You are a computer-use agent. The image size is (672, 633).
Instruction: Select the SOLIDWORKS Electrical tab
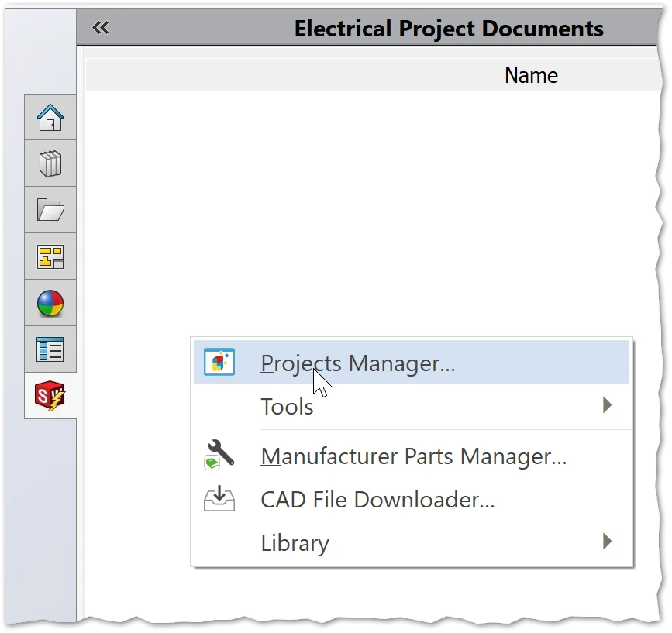pyautogui.click(x=50, y=396)
